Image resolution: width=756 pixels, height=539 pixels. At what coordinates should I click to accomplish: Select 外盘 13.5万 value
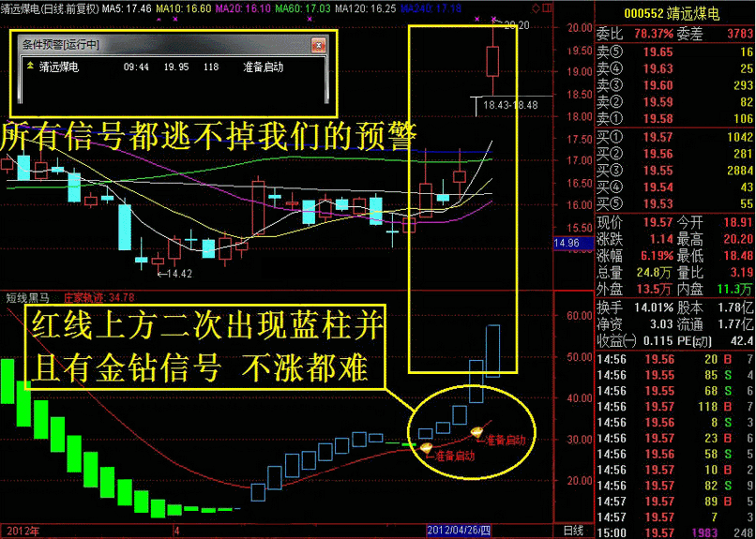[654, 289]
